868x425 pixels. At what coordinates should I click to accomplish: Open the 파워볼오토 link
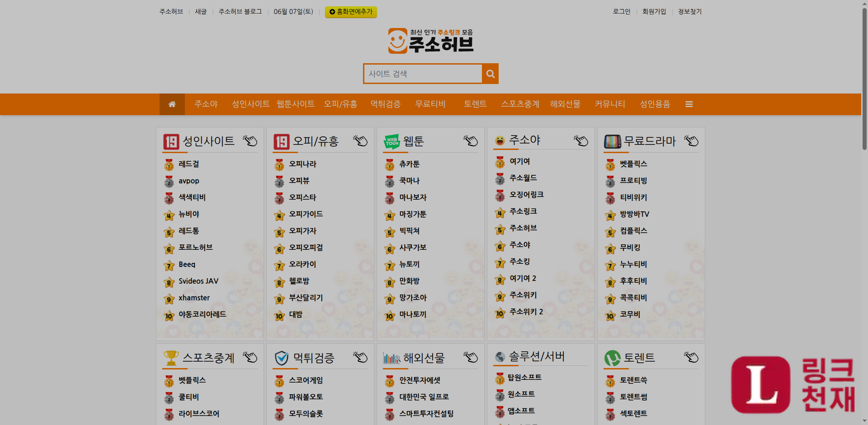(306, 397)
